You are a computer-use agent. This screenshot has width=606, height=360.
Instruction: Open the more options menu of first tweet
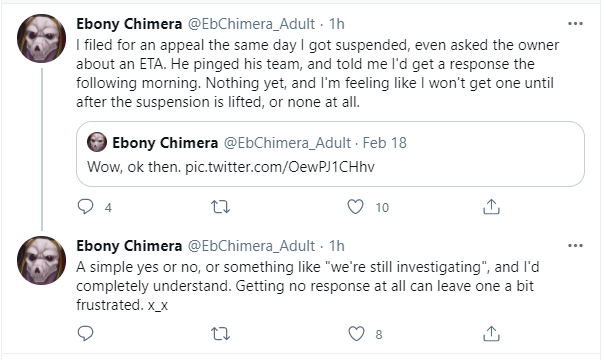(x=575, y=24)
